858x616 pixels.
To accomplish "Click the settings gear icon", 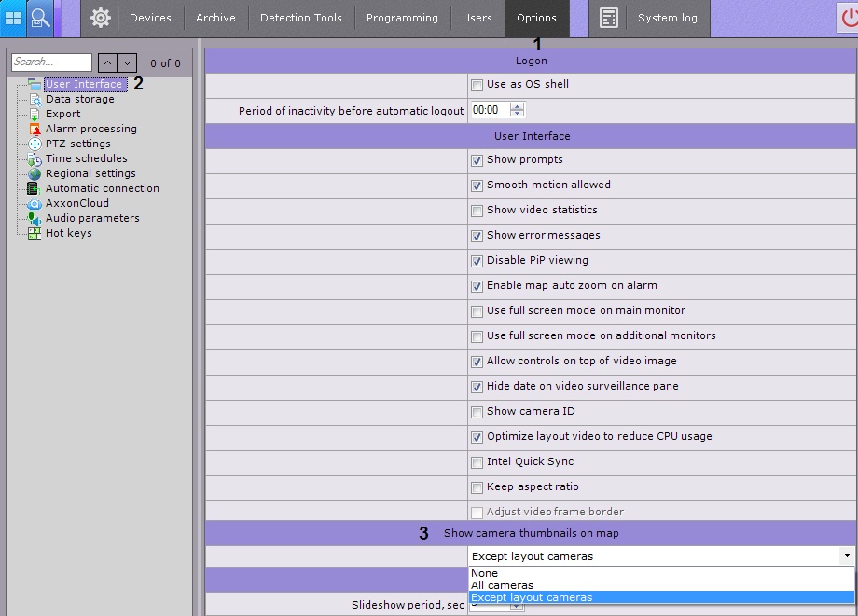I will tap(101, 18).
